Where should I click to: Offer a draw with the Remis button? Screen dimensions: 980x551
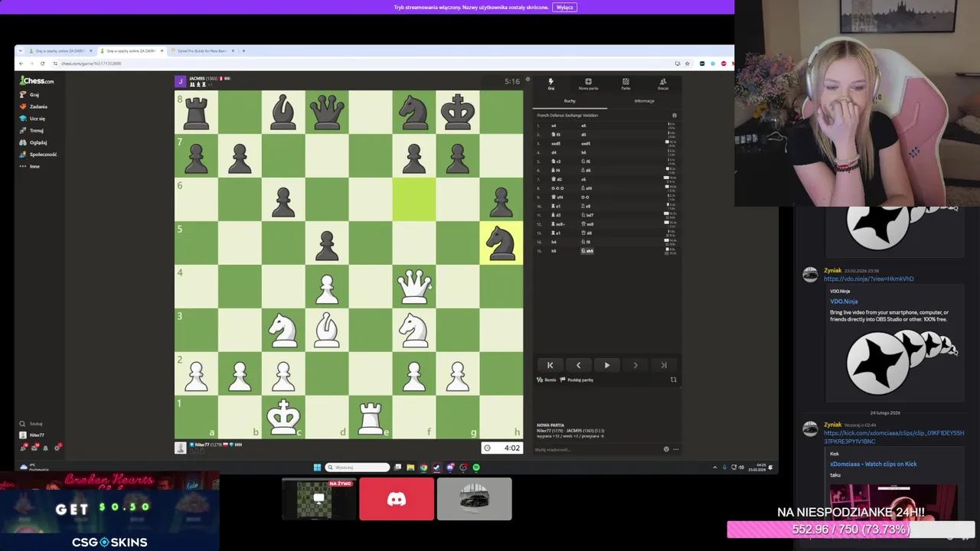[x=545, y=380]
